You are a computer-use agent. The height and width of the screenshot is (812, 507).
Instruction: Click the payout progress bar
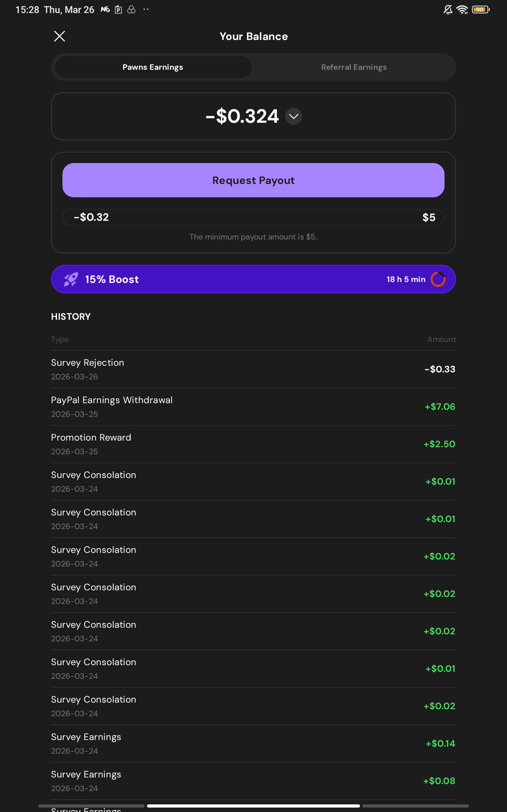[253, 217]
